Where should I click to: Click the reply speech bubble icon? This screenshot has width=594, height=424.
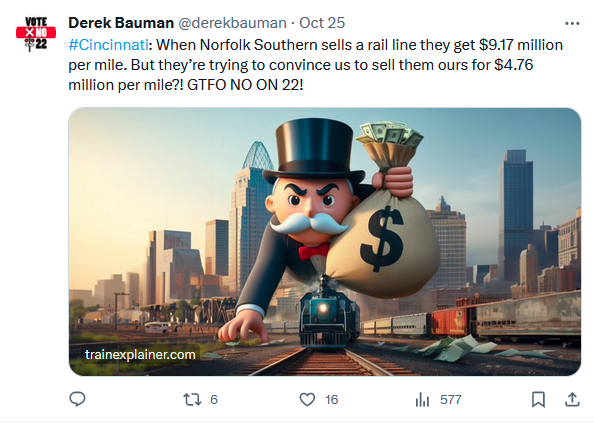77,399
